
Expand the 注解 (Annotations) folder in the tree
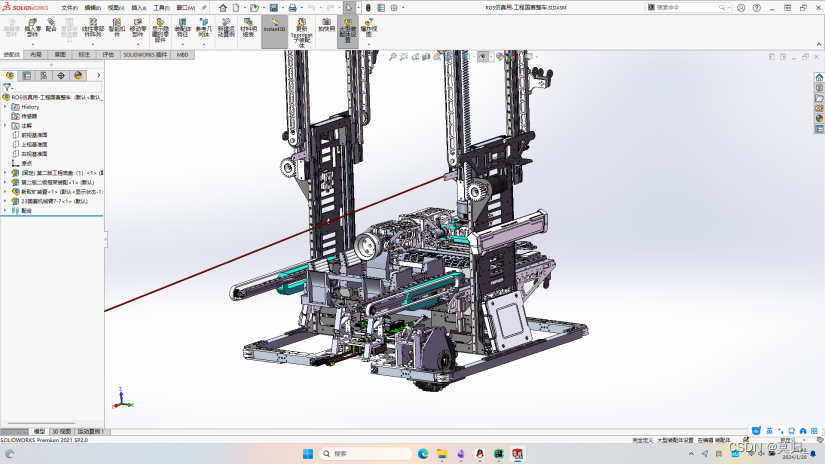[x=5, y=126]
